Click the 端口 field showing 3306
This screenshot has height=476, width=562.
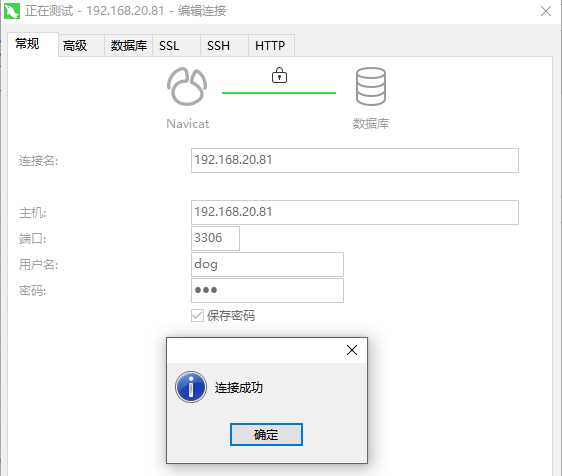coord(215,238)
